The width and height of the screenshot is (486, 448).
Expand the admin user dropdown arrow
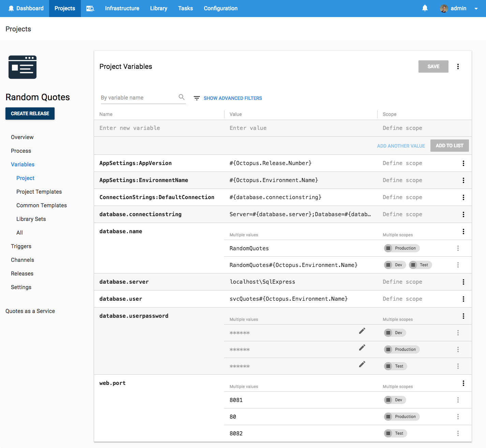point(476,9)
